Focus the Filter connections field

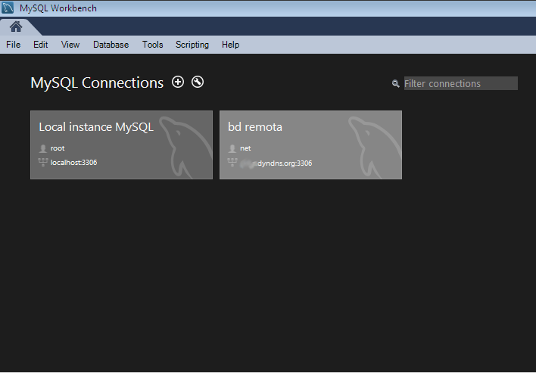click(x=461, y=83)
